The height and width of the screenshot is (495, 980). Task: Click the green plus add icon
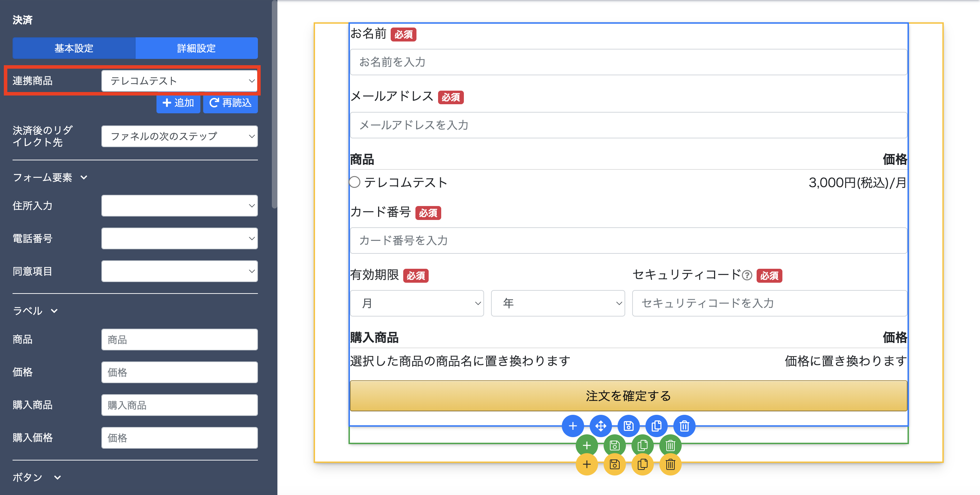587,445
